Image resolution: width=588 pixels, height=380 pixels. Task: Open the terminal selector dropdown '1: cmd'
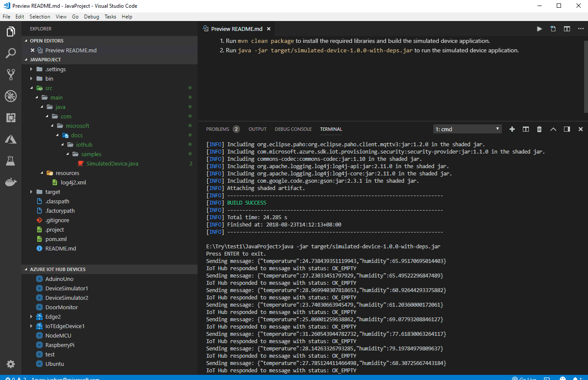[x=468, y=129]
